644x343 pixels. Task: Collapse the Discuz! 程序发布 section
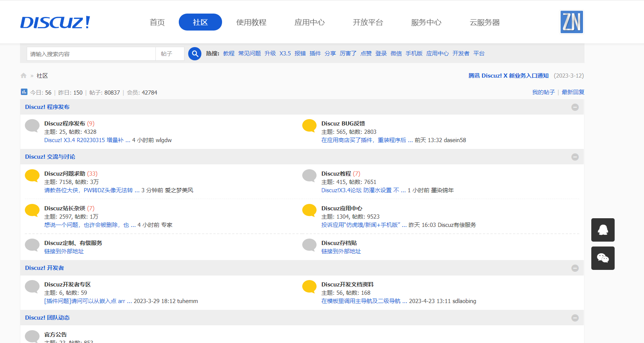tap(575, 107)
